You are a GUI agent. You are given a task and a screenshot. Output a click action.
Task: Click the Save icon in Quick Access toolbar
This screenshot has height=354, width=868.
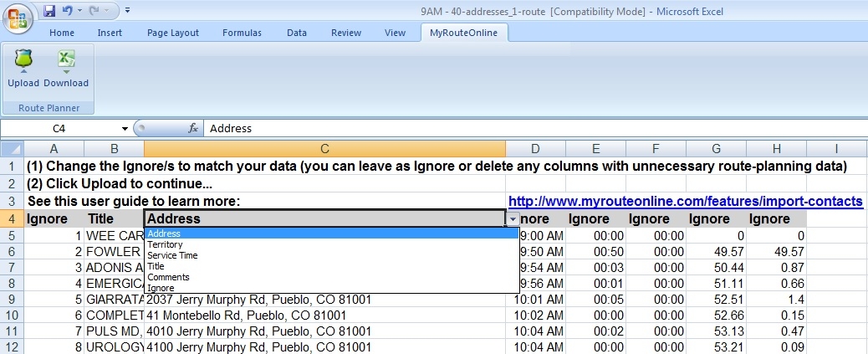(x=49, y=11)
